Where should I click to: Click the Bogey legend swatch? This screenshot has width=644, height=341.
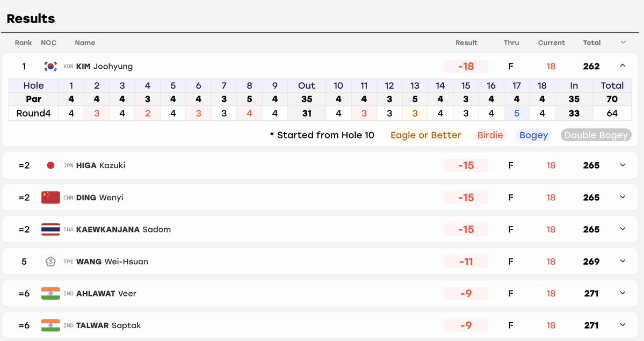point(533,135)
